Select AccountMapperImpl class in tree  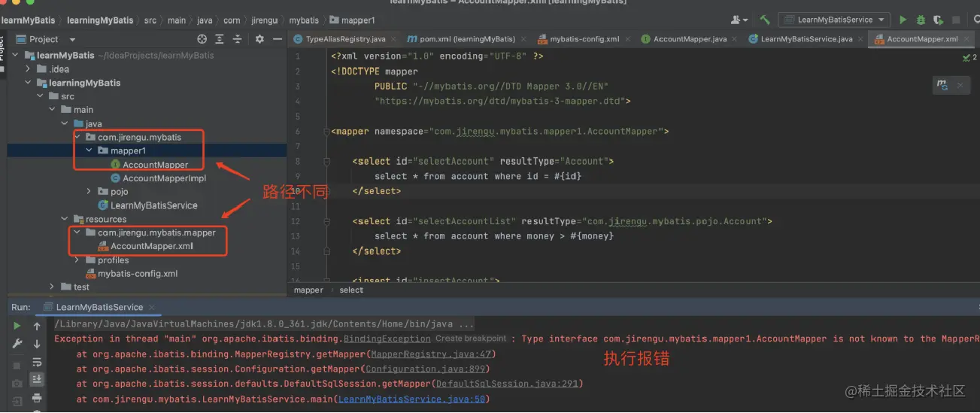point(164,178)
